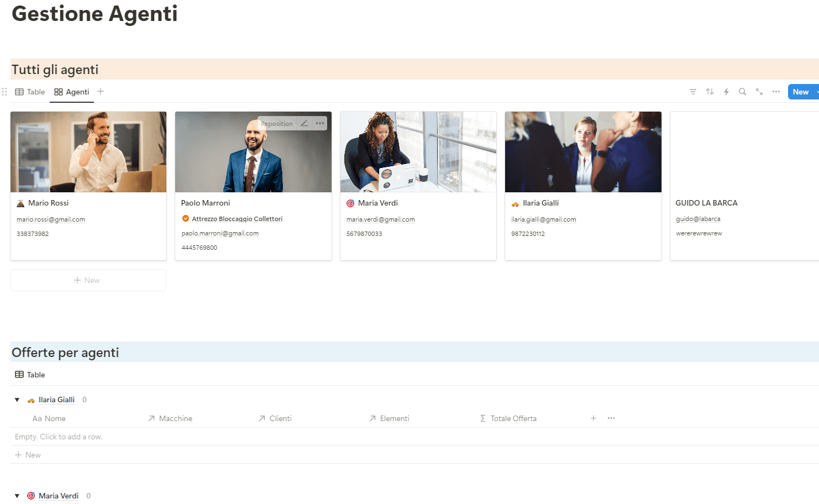
Task: Click the automations lightning icon
Action: coord(726,92)
